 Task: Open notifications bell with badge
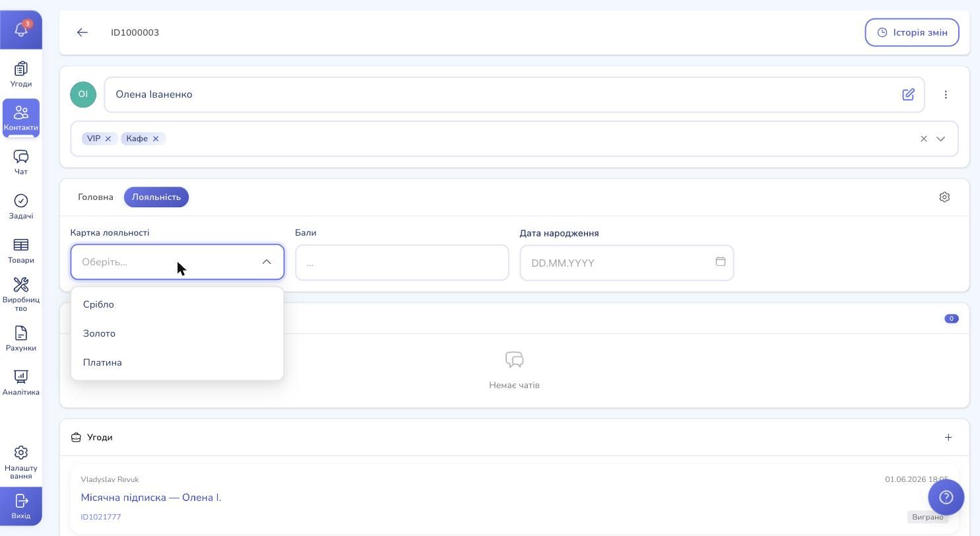click(21, 30)
